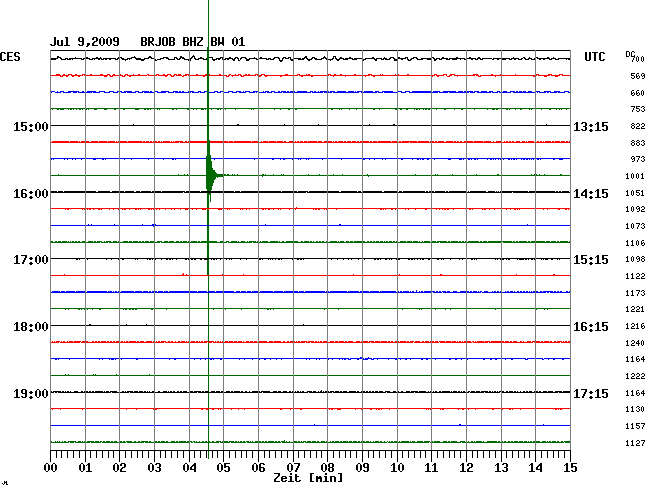Click the DC value 660
Viewport: 650px width, 494px height.
(638, 93)
